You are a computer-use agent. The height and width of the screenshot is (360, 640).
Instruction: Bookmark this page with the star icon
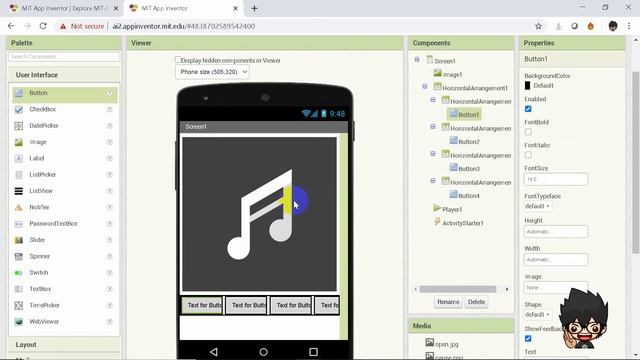coord(538,26)
